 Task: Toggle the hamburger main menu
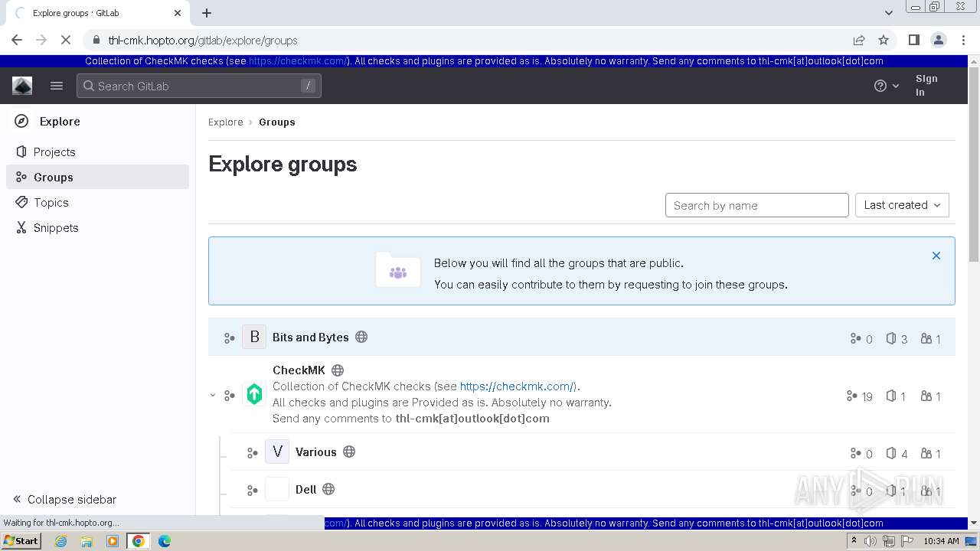[57, 86]
